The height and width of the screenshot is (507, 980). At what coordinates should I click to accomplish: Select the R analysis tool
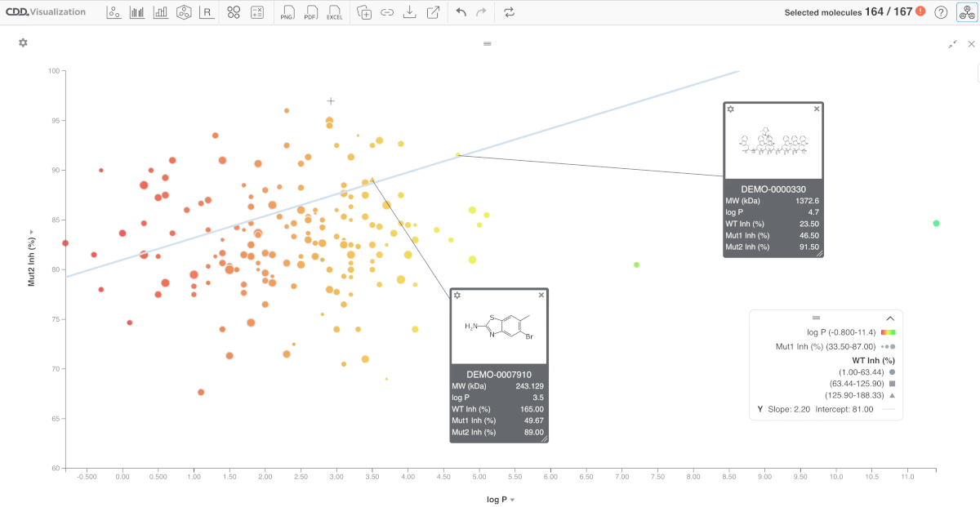pos(207,12)
